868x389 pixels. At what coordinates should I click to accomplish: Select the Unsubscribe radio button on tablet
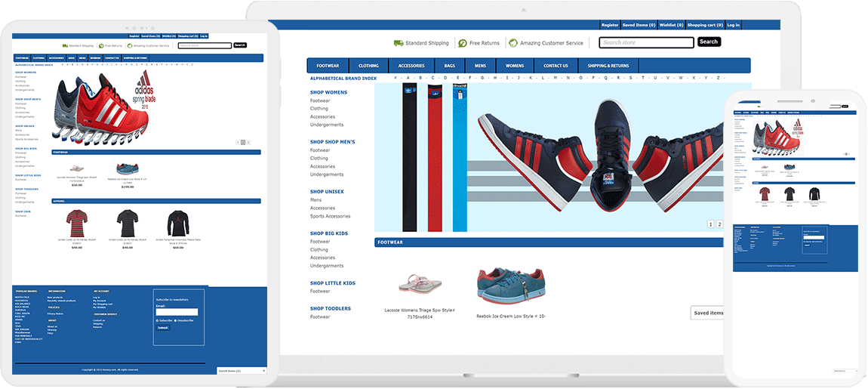point(175,320)
